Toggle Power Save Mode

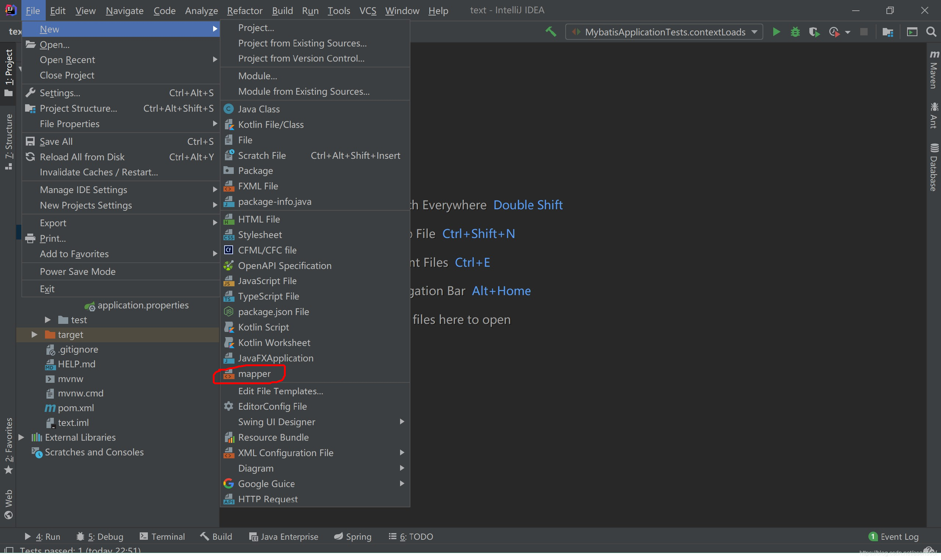(121, 272)
